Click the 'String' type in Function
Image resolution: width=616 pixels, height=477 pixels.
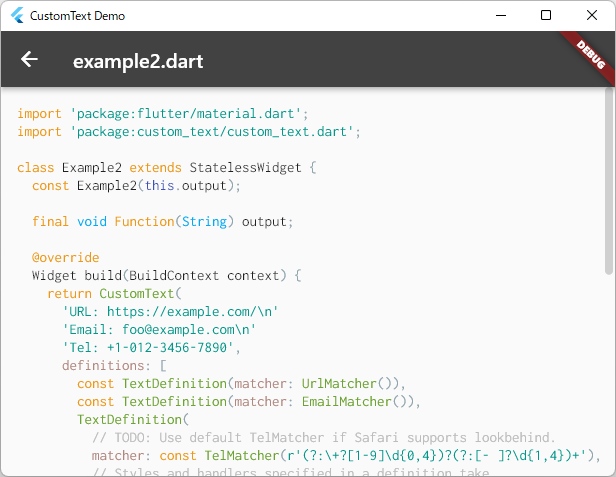[204, 222]
